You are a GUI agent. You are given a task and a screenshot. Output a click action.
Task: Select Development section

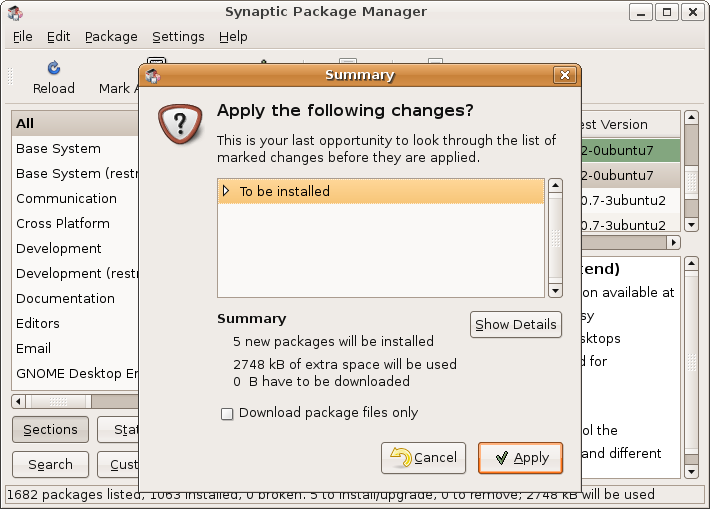[x=76, y=248]
